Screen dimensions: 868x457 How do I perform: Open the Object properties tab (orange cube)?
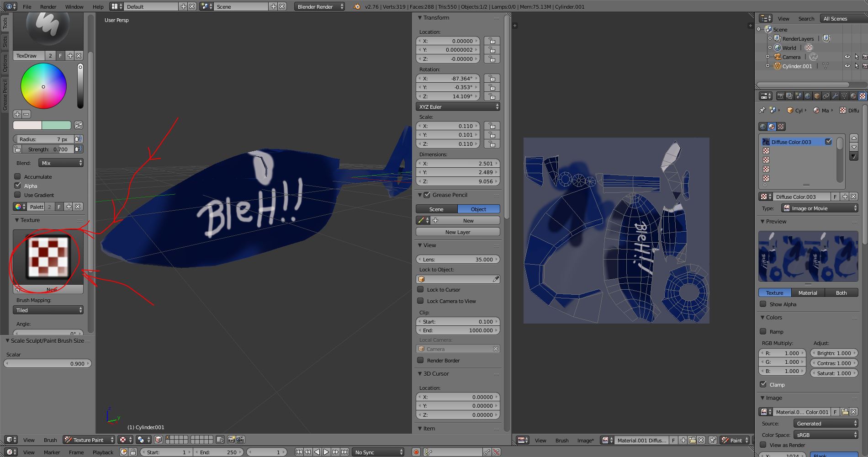[x=817, y=96]
